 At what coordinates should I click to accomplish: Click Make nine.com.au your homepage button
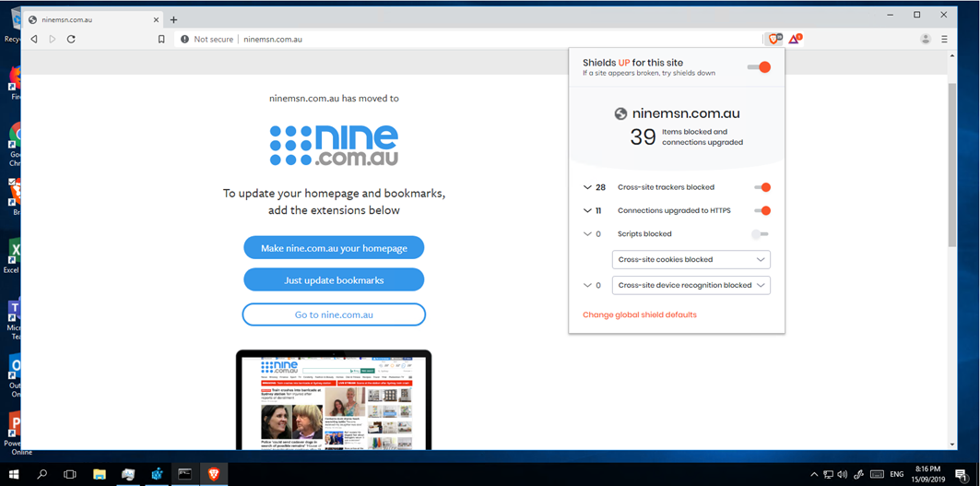point(334,248)
